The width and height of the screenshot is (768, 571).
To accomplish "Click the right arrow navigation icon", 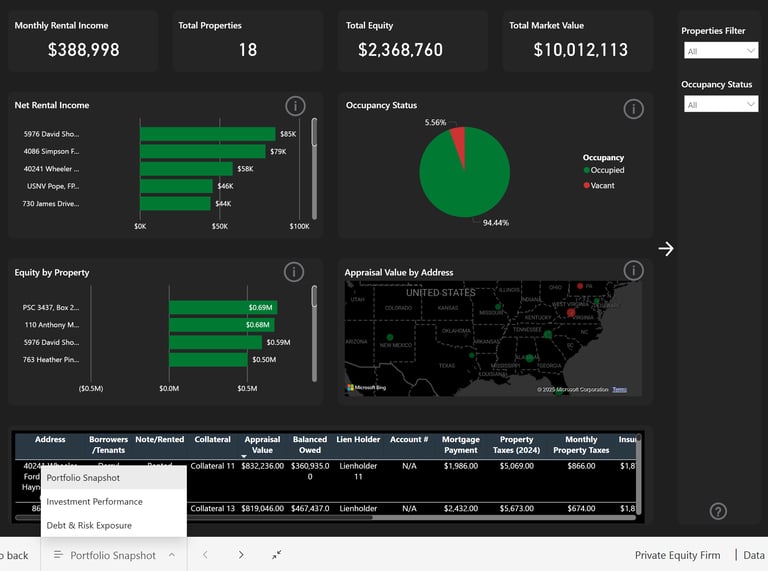I will coord(666,249).
